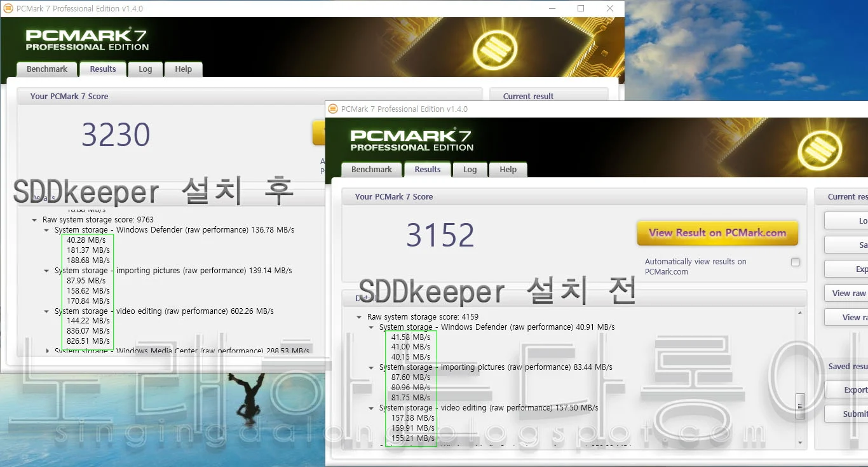Select the 40.28 MB/s value in back window
Screen dimensions: 868x467
[86, 240]
